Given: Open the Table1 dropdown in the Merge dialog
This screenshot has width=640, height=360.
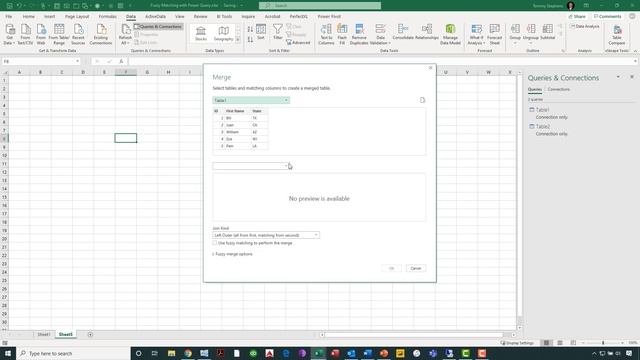Looking at the screenshot, I should coord(251,100).
